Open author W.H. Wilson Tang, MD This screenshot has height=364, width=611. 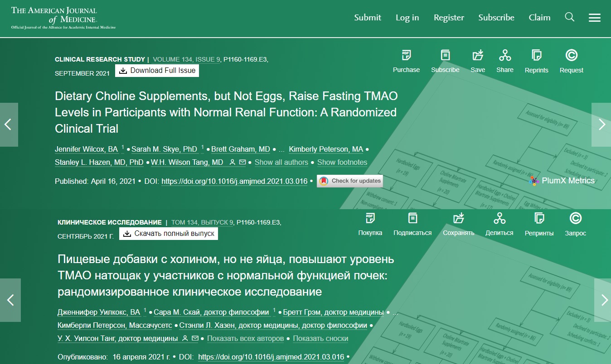click(187, 162)
